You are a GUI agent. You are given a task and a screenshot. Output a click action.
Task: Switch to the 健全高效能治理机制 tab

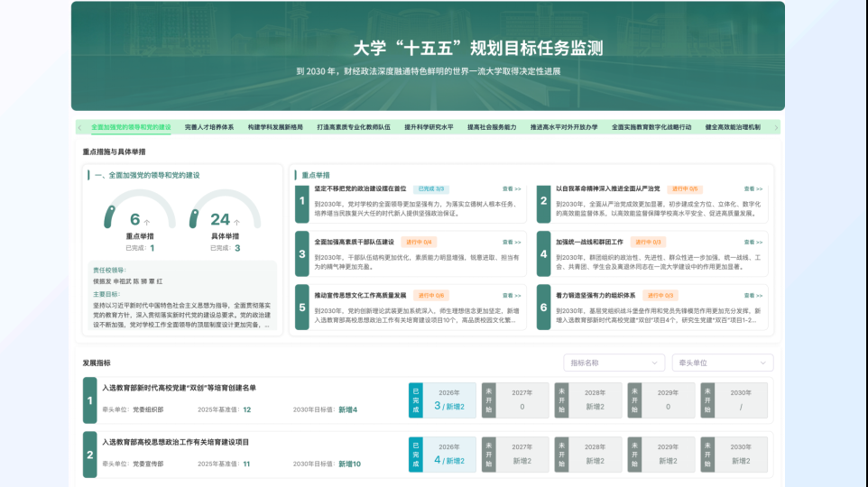[733, 127]
